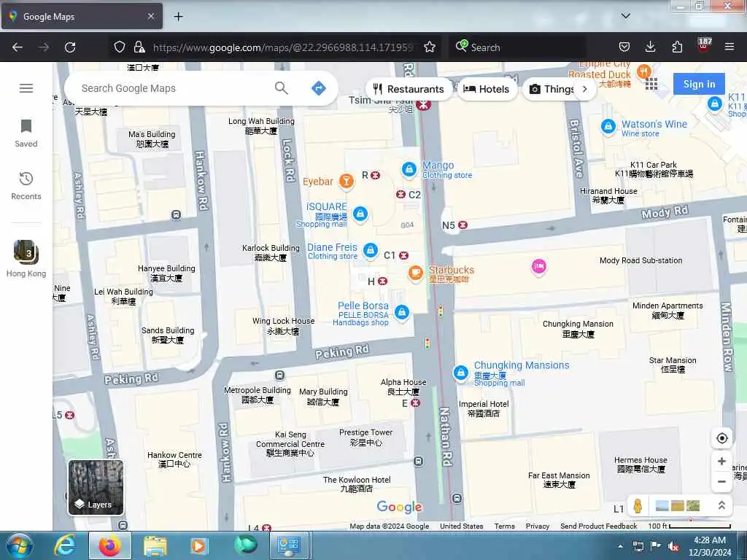The width and height of the screenshot is (747, 560).
Task: Show site security lock info
Action: click(139, 47)
